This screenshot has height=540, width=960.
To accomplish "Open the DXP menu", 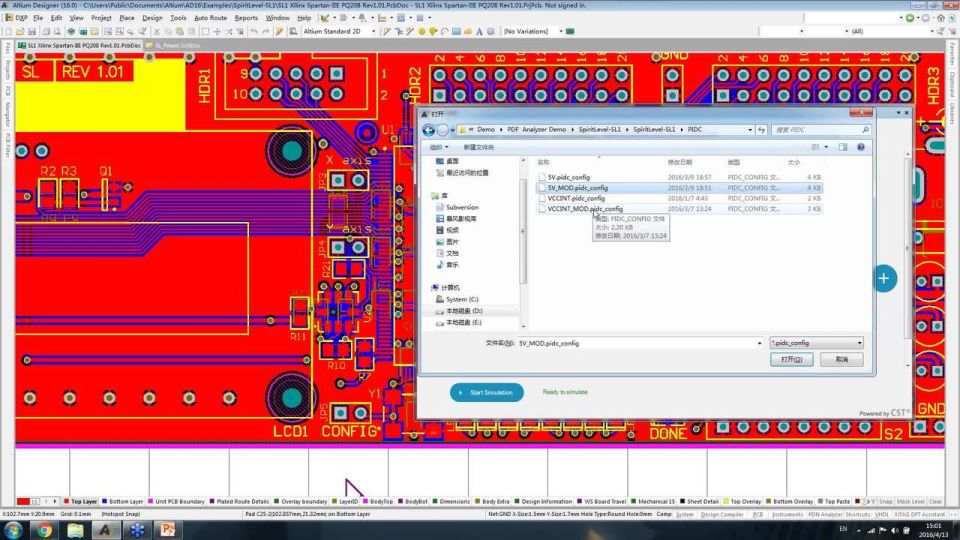I will coord(17,18).
